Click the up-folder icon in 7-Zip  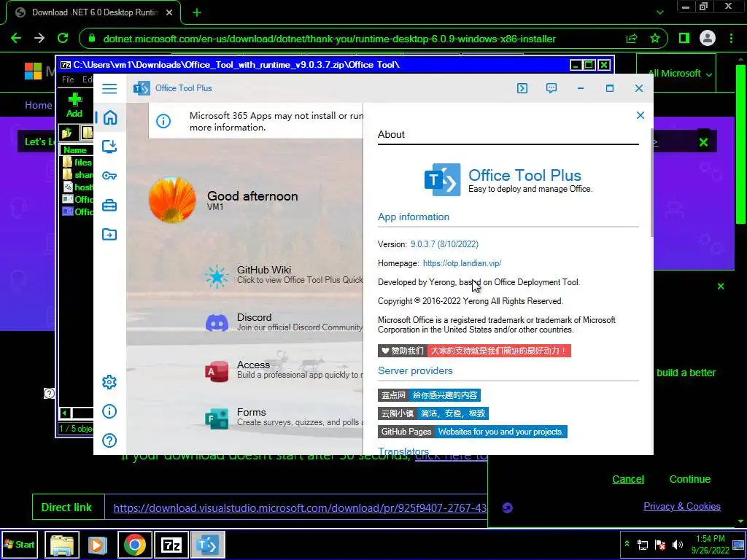(x=66, y=133)
